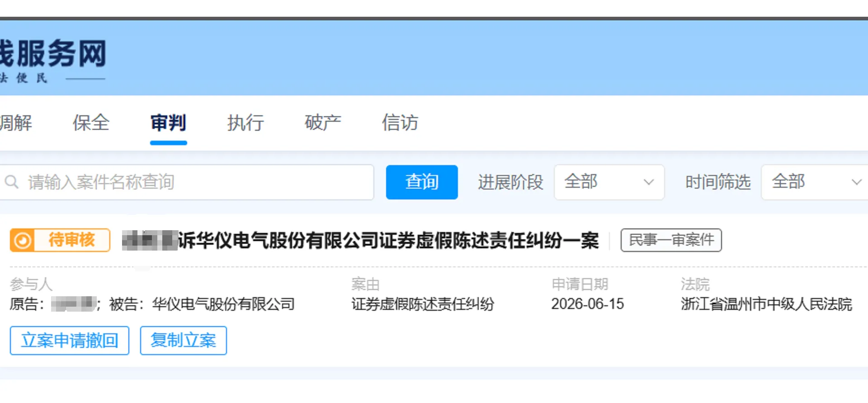Click the 证券虚假陈述责任纠纷 cause value
Viewport: 868px width, 403px height.
pos(423,304)
